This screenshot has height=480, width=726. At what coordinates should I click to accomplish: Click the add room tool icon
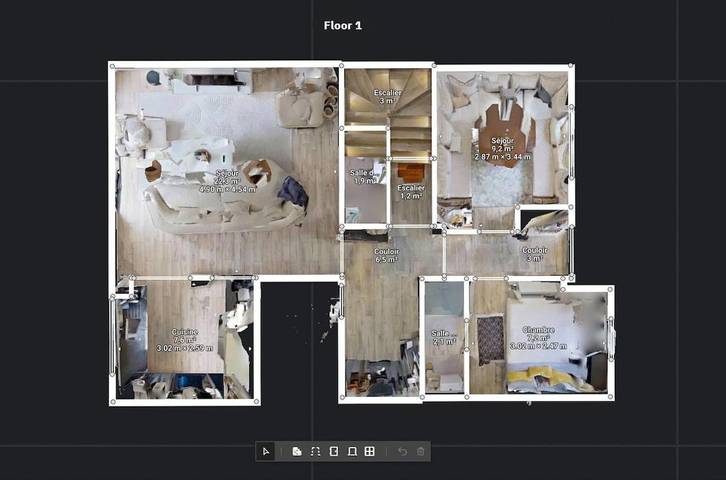click(x=297, y=452)
